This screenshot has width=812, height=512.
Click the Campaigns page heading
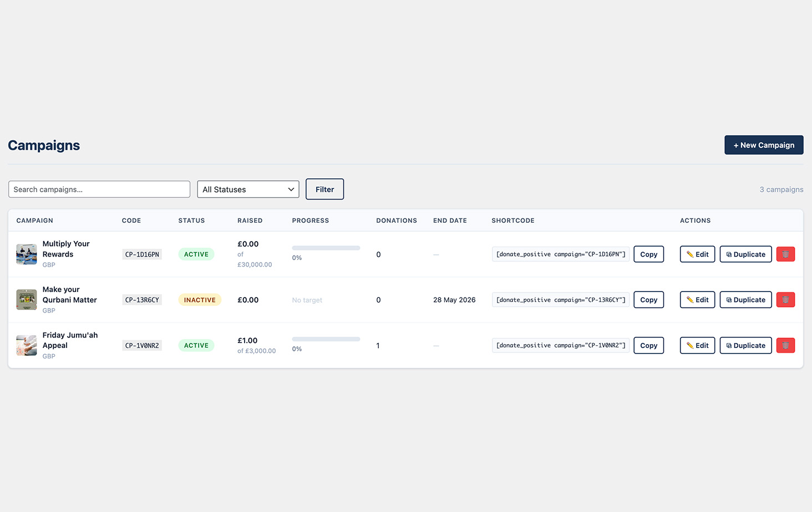tap(44, 145)
